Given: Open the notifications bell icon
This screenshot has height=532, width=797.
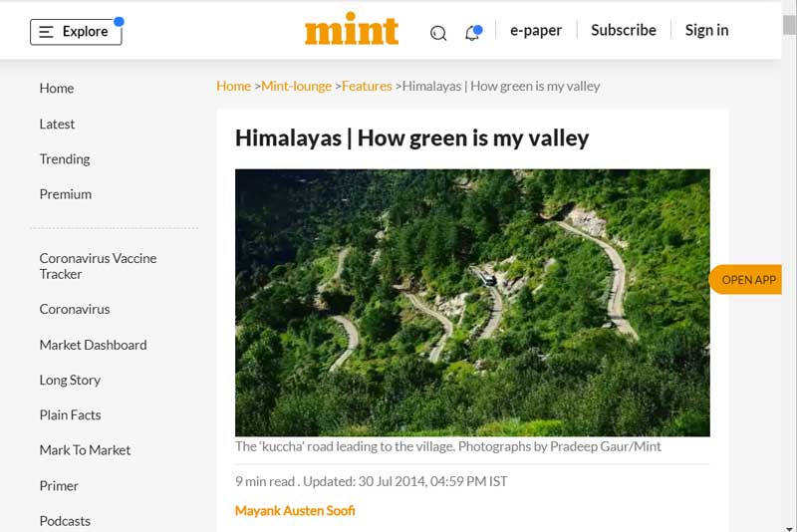Looking at the screenshot, I should [472, 33].
